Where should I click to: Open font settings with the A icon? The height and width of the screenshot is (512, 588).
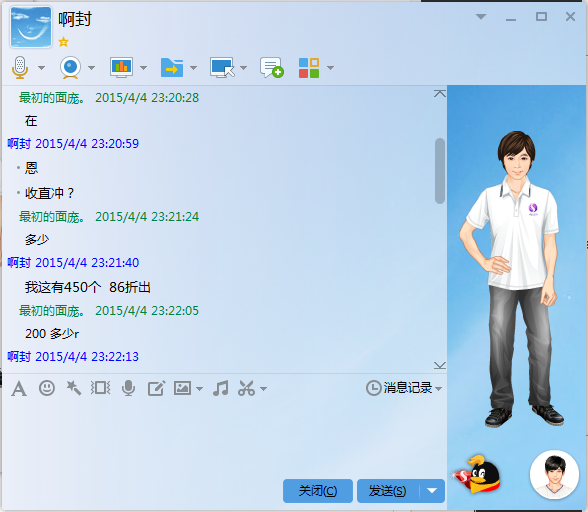click(19, 389)
